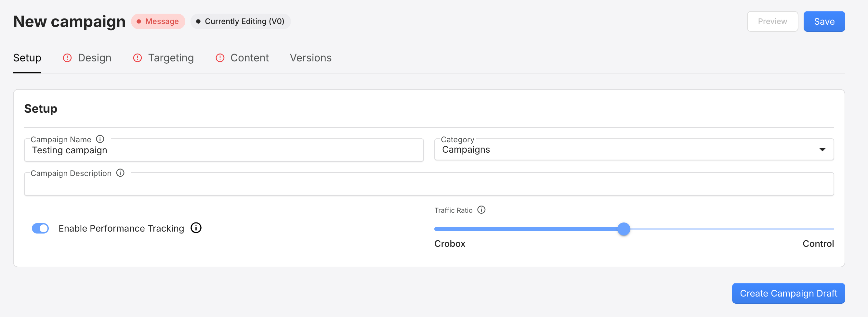Click the Campaign Description info icon
The width and height of the screenshot is (868, 317).
click(x=120, y=173)
